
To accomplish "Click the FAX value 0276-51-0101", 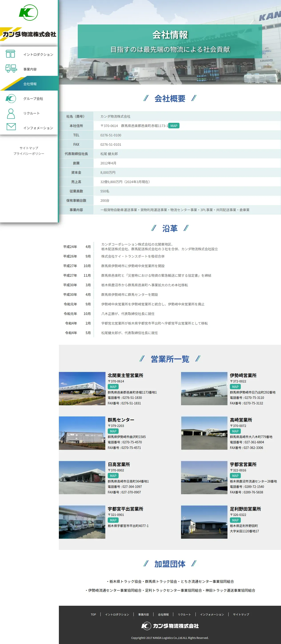I will tap(111, 144).
